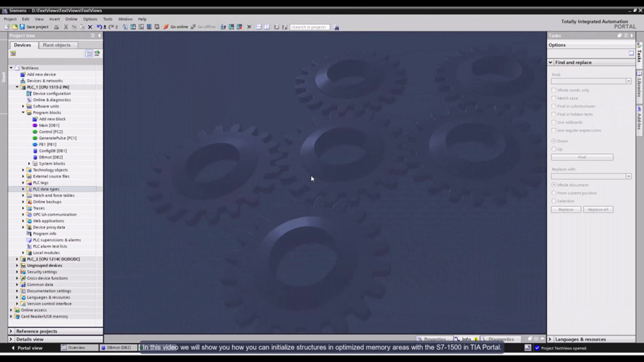
Task: Open the Online menu
Action: click(x=71, y=19)
